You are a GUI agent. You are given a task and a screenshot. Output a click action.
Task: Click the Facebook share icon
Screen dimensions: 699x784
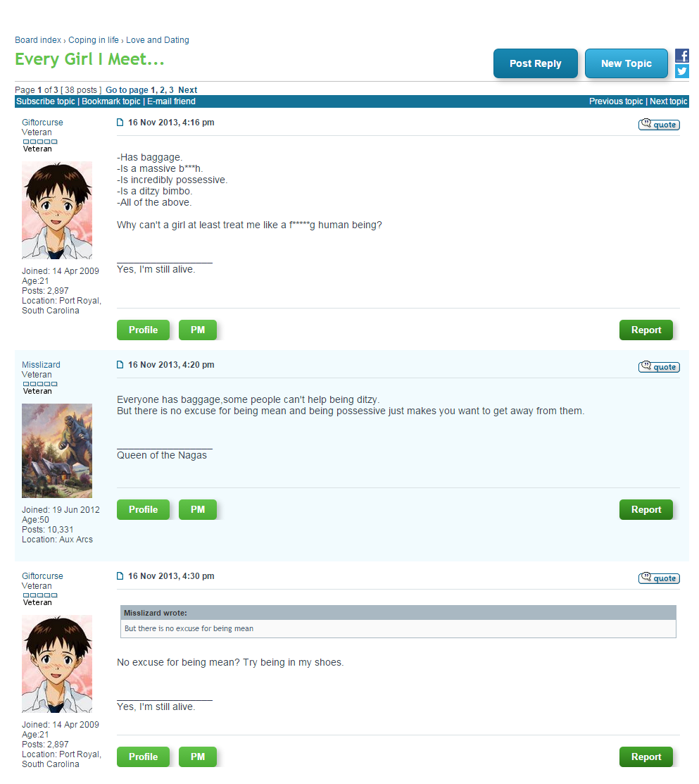pyautogui.click(x=681, y=56)
